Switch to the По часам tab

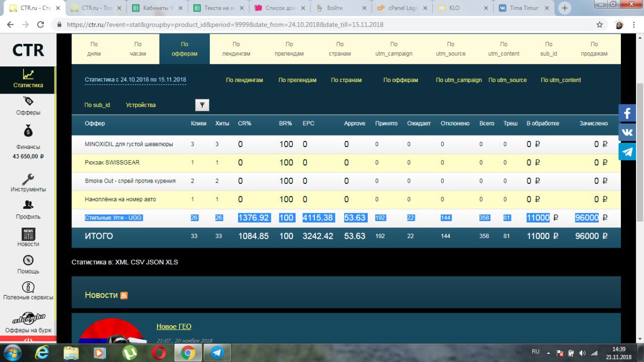click(x=138, y=49)
